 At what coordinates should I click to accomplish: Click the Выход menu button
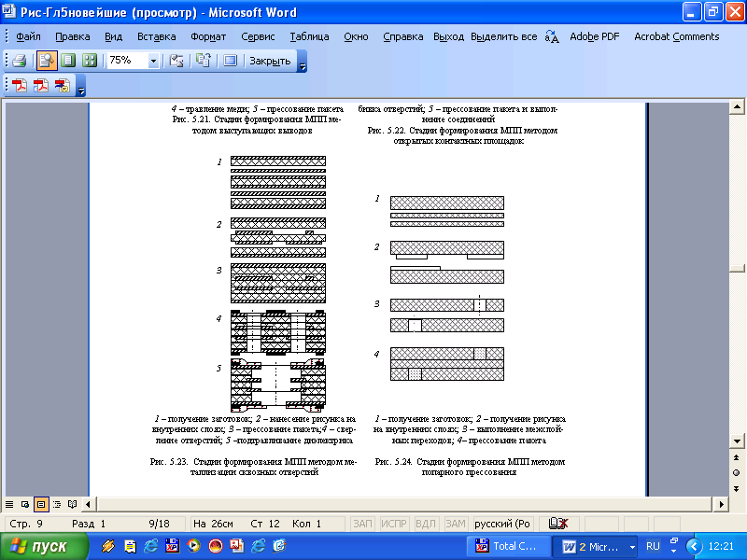(x=448, y=36)
